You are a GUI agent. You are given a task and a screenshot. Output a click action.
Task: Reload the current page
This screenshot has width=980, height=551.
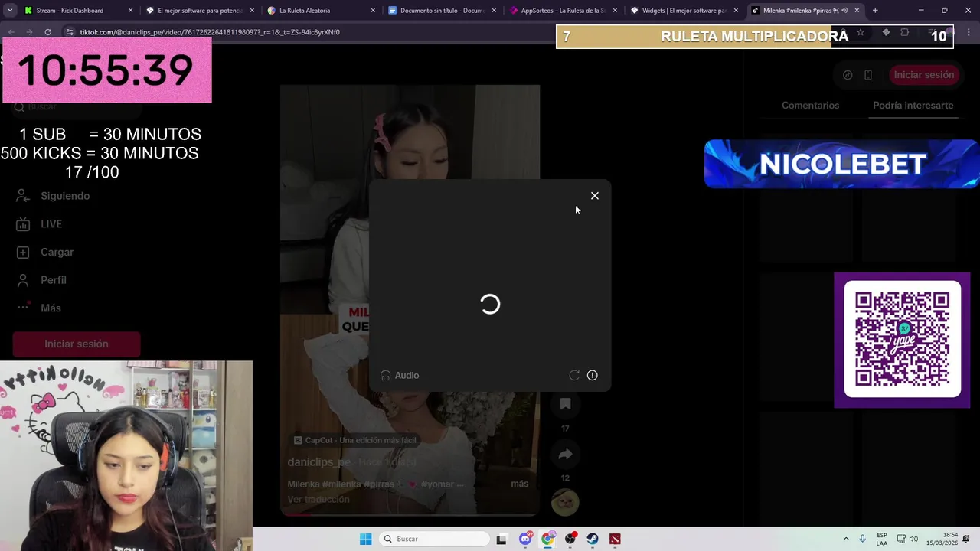pyautogui.click(x=47, y=32)
